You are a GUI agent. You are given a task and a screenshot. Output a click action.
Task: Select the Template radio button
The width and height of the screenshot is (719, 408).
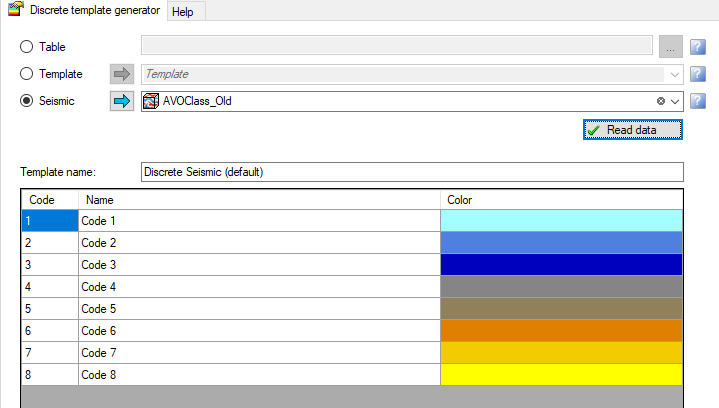27,74
